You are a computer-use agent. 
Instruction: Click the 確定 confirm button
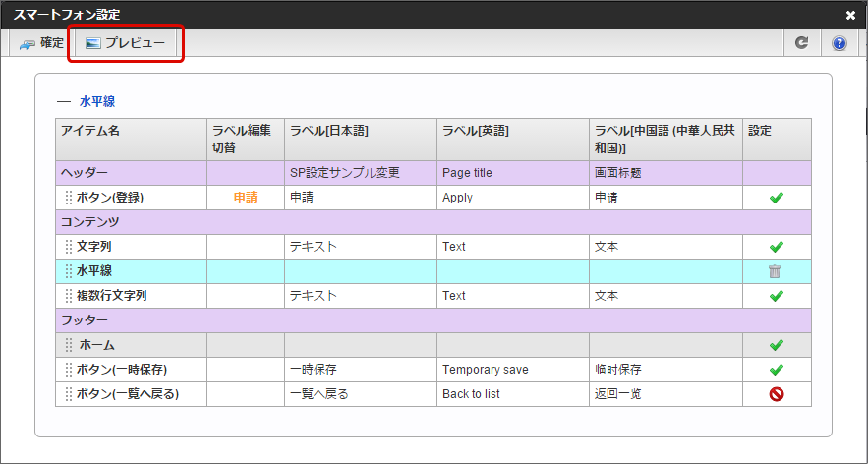tap(41, 43)
